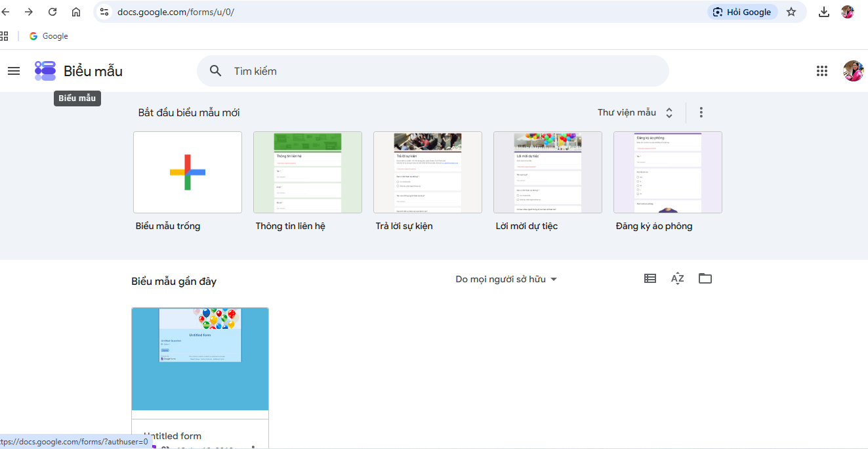The image size is (868, 449).
Task: Open the Google bookmark in bookmarks bar
Action: point(49,36)
